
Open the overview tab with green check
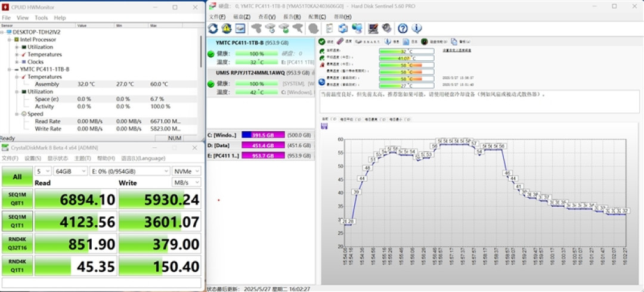pyautogui.click(x=327, y=42)
